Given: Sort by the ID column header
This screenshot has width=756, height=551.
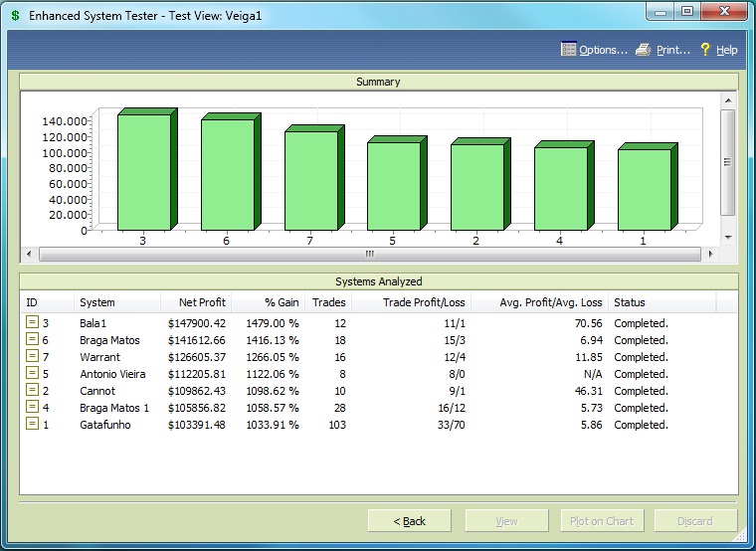Looking at the screenshot, I should tap(48, 302).
